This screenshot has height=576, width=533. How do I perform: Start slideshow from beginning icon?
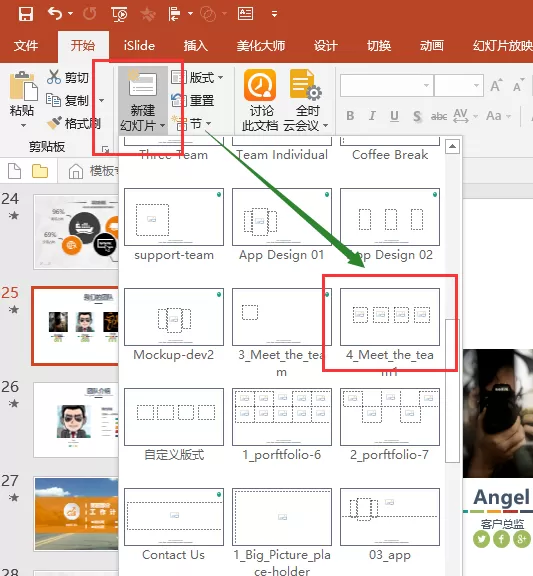coord(119,14)
